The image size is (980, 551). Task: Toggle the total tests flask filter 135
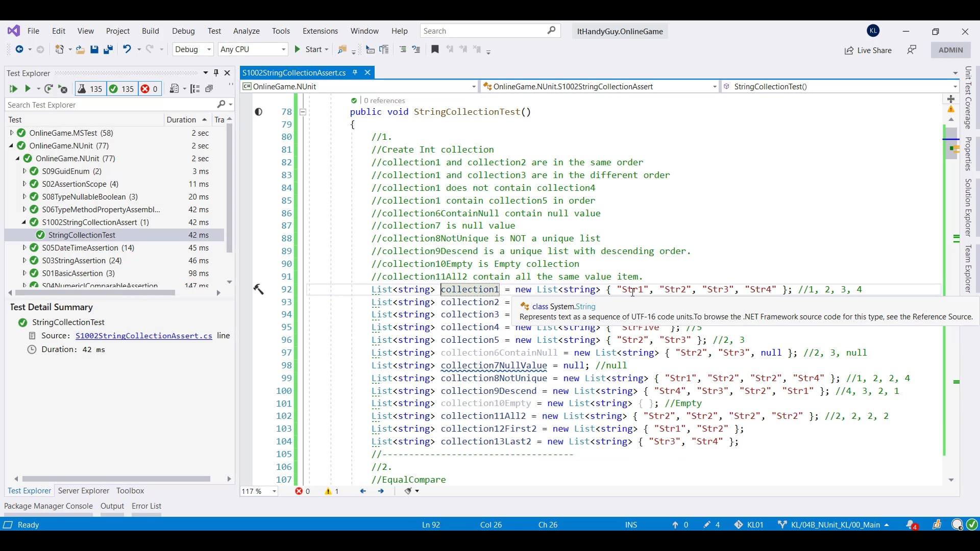point(90,89)
